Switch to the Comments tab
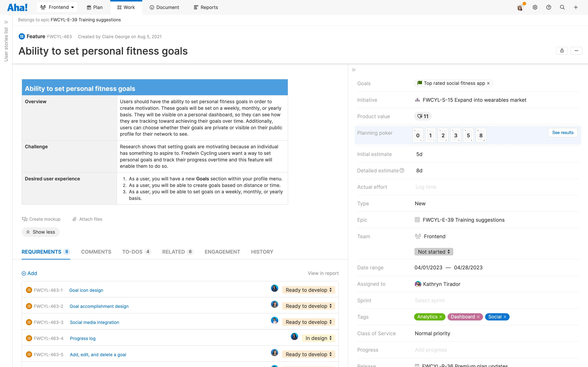The image size is (588, 367). pos(96,252)
